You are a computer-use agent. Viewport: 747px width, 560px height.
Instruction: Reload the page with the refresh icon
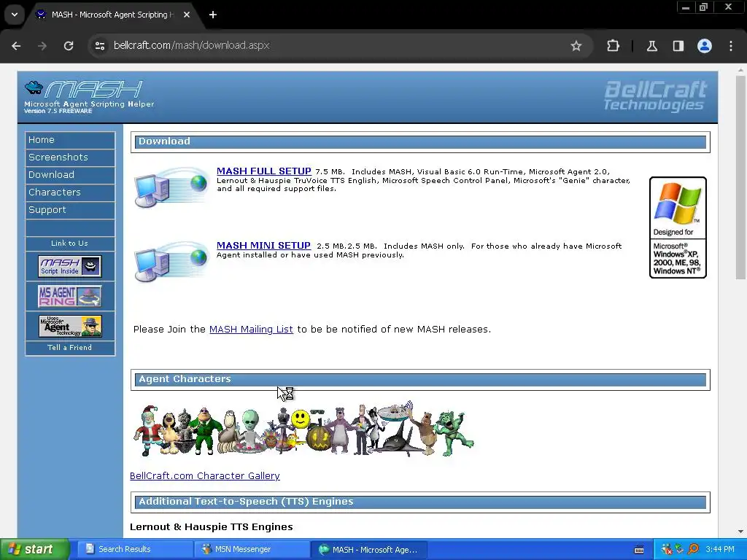click(69, 46)
